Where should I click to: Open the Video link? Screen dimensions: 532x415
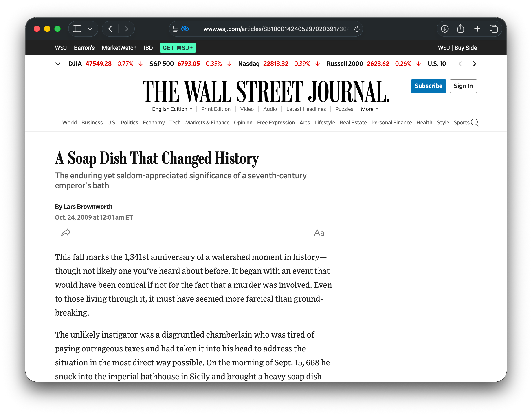click(x=247, y=109)
